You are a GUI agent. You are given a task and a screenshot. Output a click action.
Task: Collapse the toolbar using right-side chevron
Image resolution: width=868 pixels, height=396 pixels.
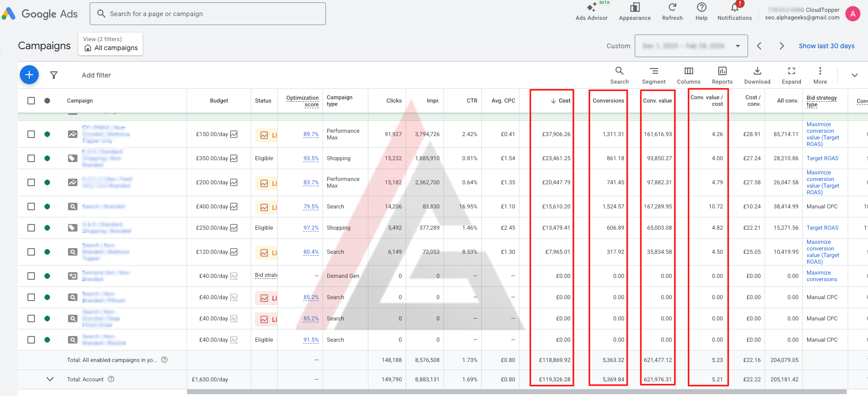click(854, 75)
